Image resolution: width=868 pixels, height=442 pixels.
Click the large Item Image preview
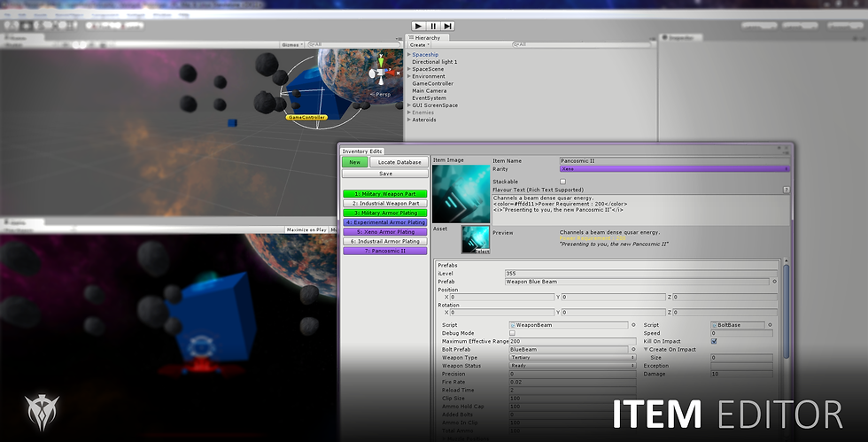(x=461, y=194)
